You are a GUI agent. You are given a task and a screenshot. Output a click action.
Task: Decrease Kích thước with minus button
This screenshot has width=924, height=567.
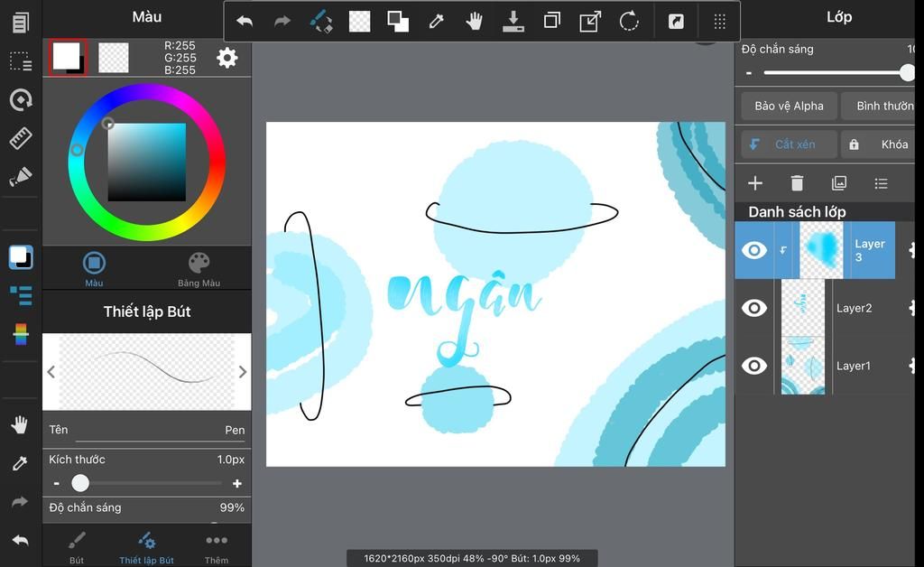point(56,484)
